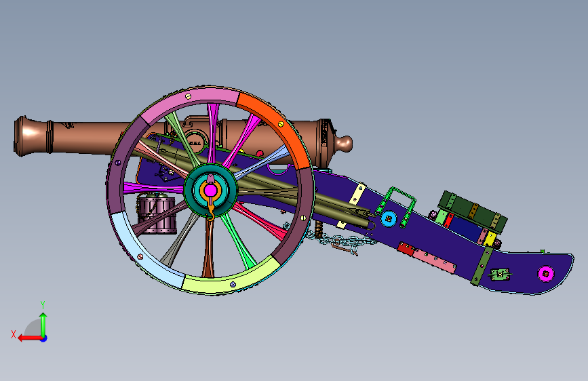Click the green Y axis arrow of the triad
This screenshot has height=381, width=588.
pos(43,325)
